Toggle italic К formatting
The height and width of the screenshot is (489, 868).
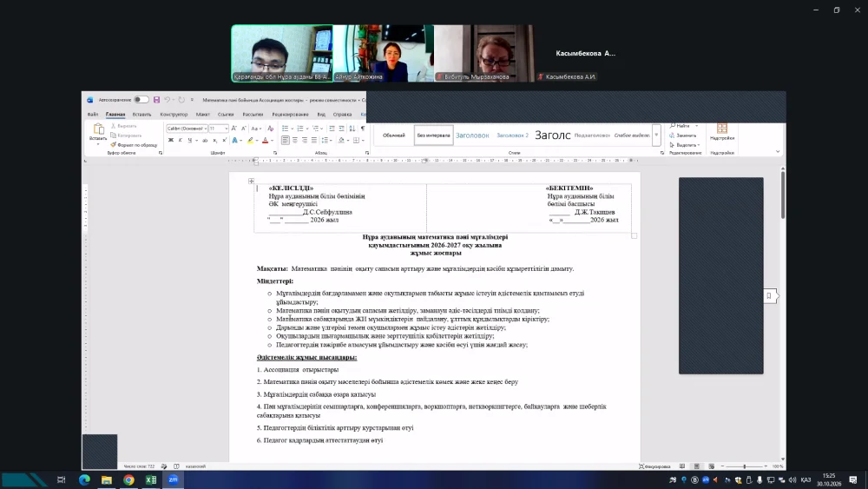point(181,141)
